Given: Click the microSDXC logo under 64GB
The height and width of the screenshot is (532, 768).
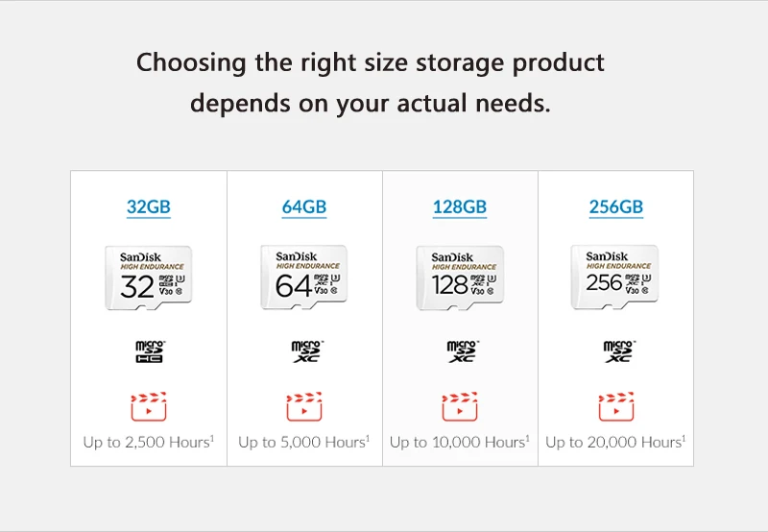Looking at the screenshot, I should click(x=305, y=351).
